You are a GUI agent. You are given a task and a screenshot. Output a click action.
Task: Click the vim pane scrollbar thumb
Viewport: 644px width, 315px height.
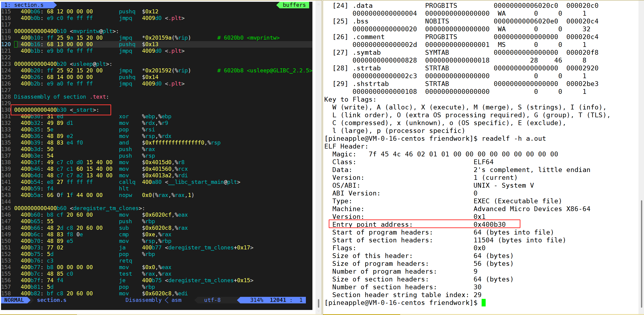click(x=318, y=303)
